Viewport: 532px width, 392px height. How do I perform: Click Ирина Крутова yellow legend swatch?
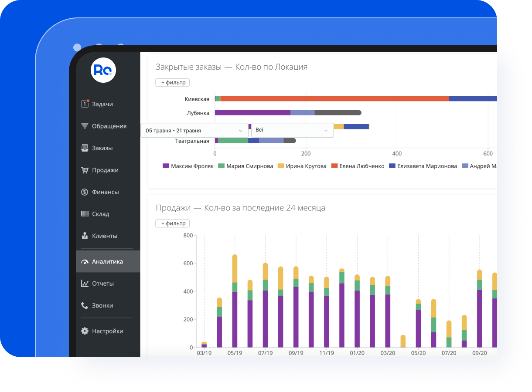click(281, 166)
